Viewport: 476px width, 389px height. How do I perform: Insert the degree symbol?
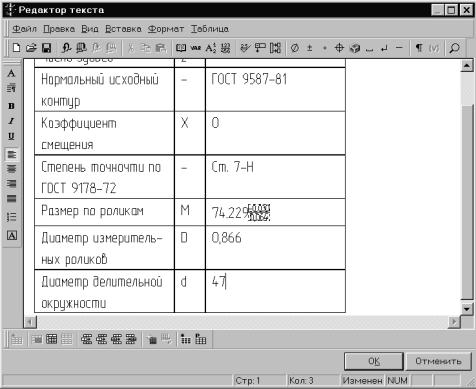click(324, 48)
